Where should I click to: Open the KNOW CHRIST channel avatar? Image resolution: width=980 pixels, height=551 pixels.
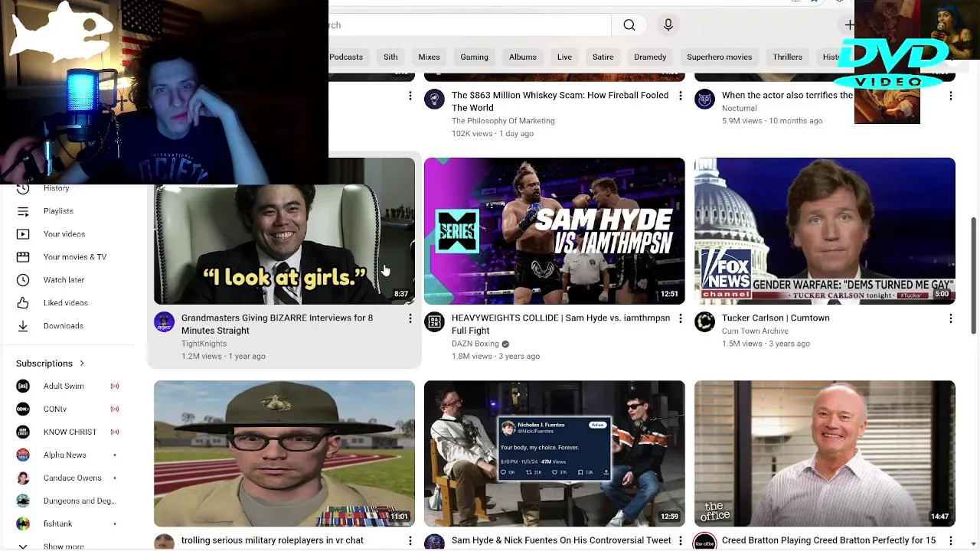click(x=23, y=432)
